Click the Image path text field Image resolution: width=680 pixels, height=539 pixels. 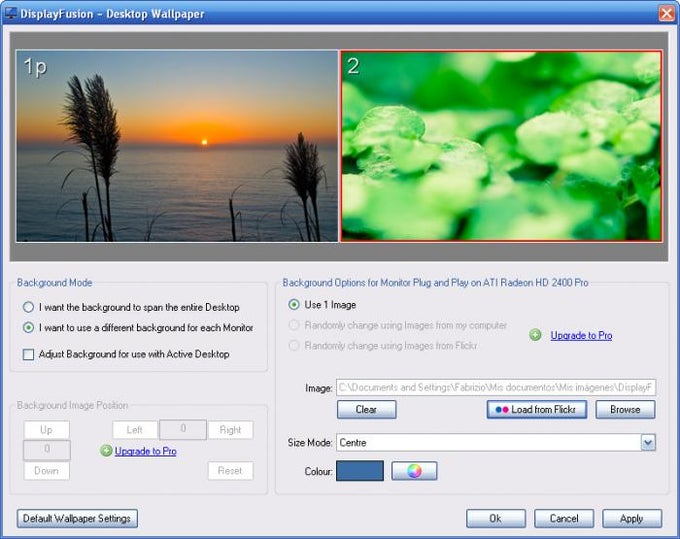[x=496, y=387]
